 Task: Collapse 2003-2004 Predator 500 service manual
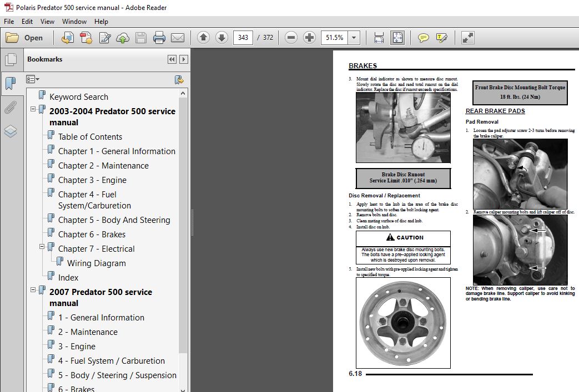[x=33, y=109]
